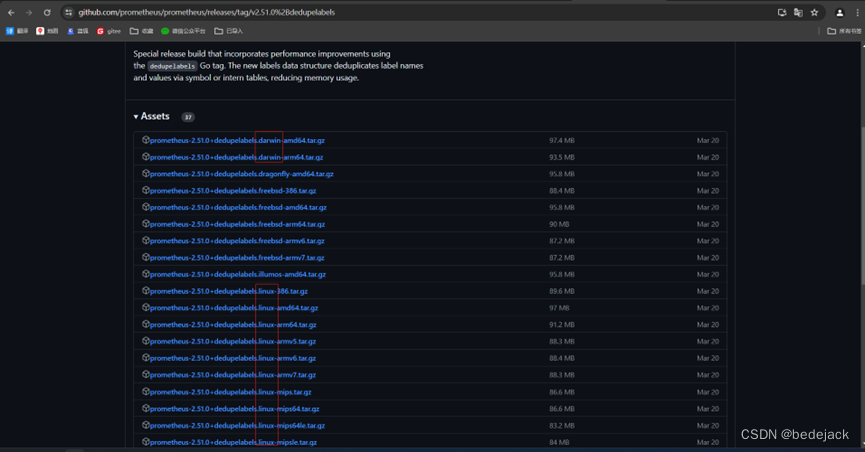
Task: Download freebsd-armv7.tar.gz asset
Action: click(x=237, y=258)
